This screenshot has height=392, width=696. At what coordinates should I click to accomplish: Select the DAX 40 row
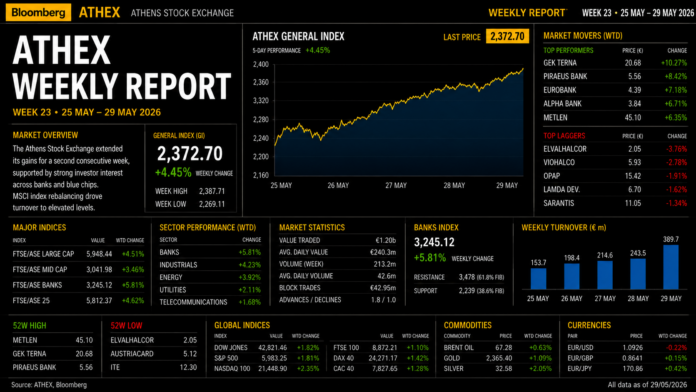(381, 358)
